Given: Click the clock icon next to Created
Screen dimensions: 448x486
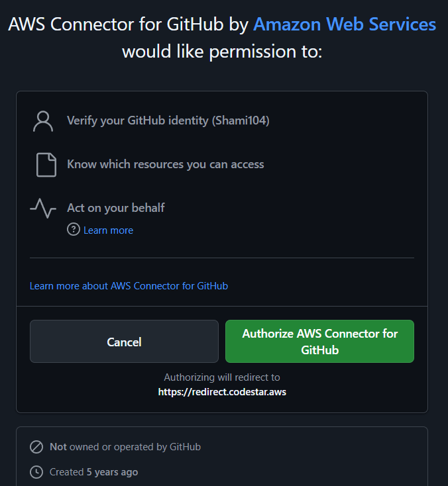Looking at the screenshot, I should (x=36, y=472).
